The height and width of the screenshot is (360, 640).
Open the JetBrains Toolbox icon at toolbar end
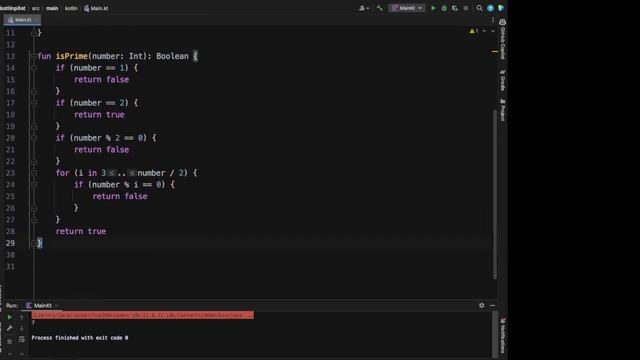click(x=501, y=8)
